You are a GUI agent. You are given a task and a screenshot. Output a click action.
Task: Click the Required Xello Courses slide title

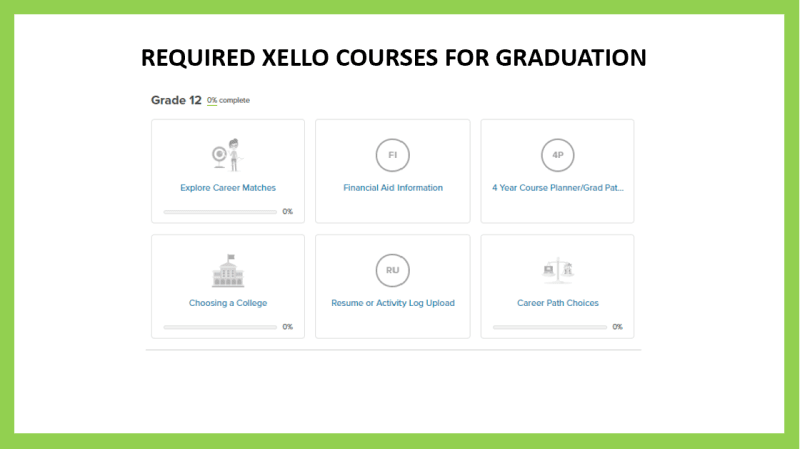(x=393, y=58)
